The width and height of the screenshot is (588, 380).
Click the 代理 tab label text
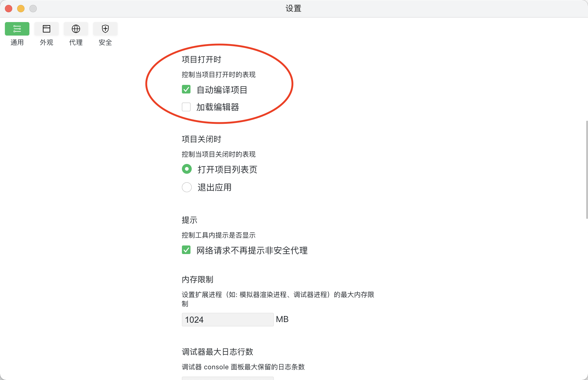tap(76, 42)
